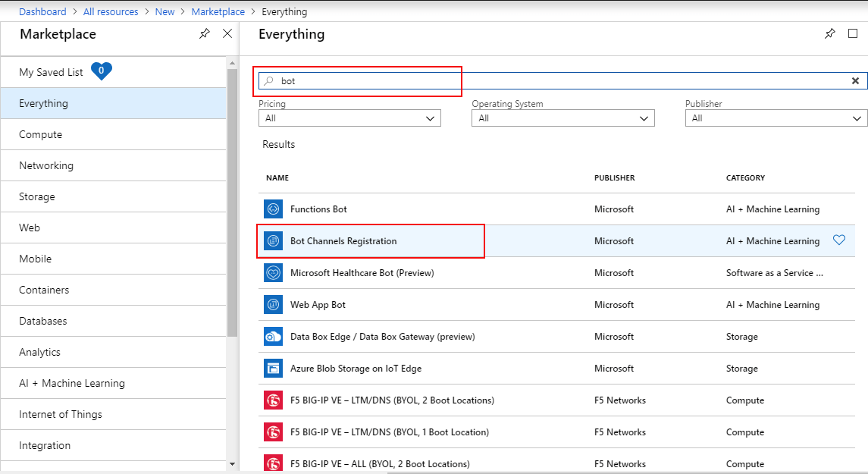
Task: Pin the Everything blade
Action: click(830, 34)
